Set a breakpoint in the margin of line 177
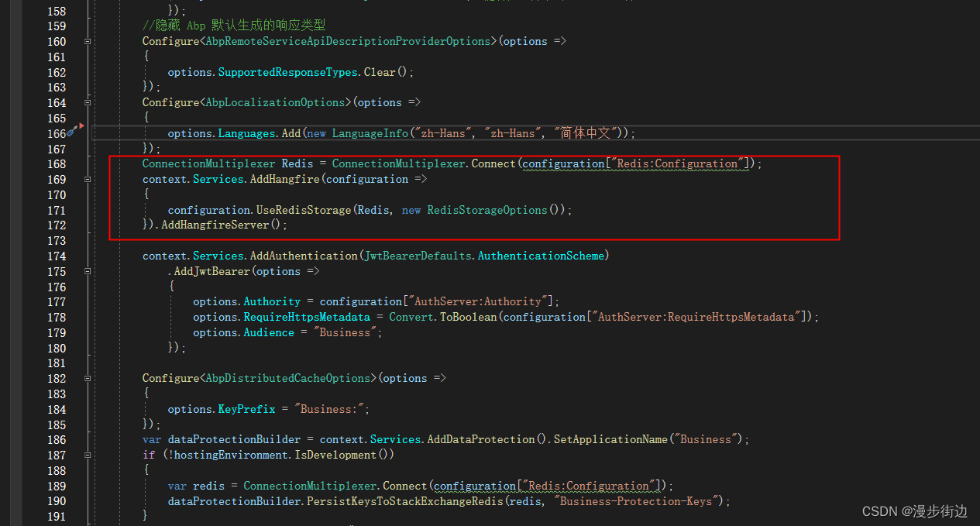Screen dimensions: 980x526 tap(17, 301)
